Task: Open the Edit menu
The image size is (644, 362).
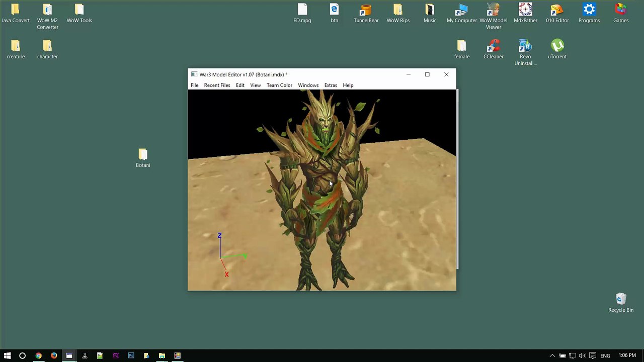Action: tap(240, 85)
